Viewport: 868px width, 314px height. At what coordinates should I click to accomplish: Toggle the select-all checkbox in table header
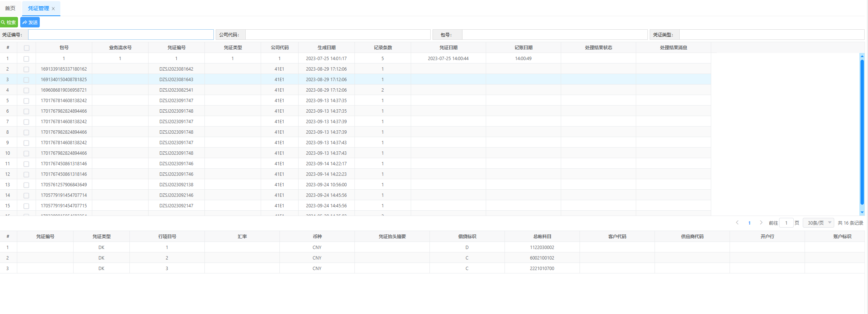tap(26, 48)
